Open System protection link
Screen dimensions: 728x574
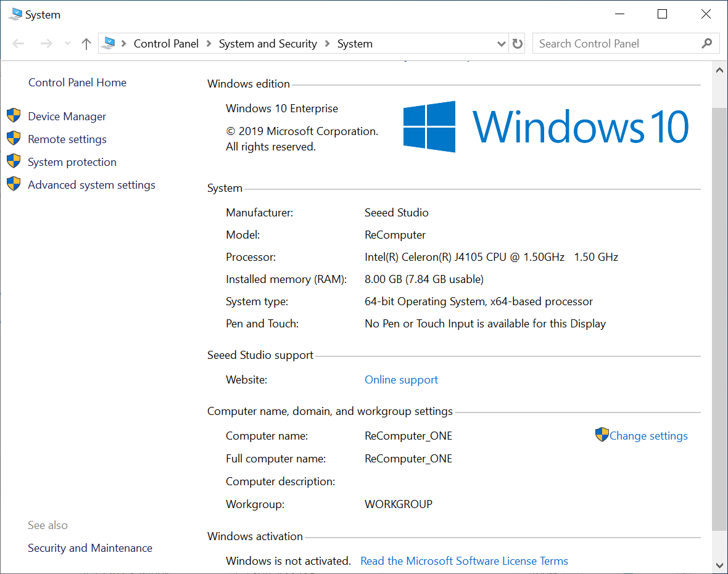(72, 162)
